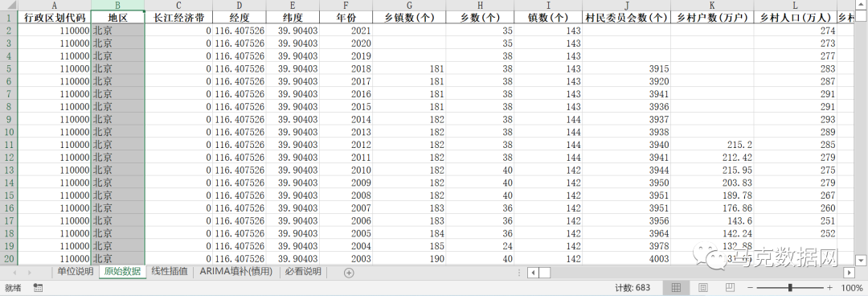Screen dimensions: 868x296
Task: Click cell with value 3915
Action: (627, 68)
